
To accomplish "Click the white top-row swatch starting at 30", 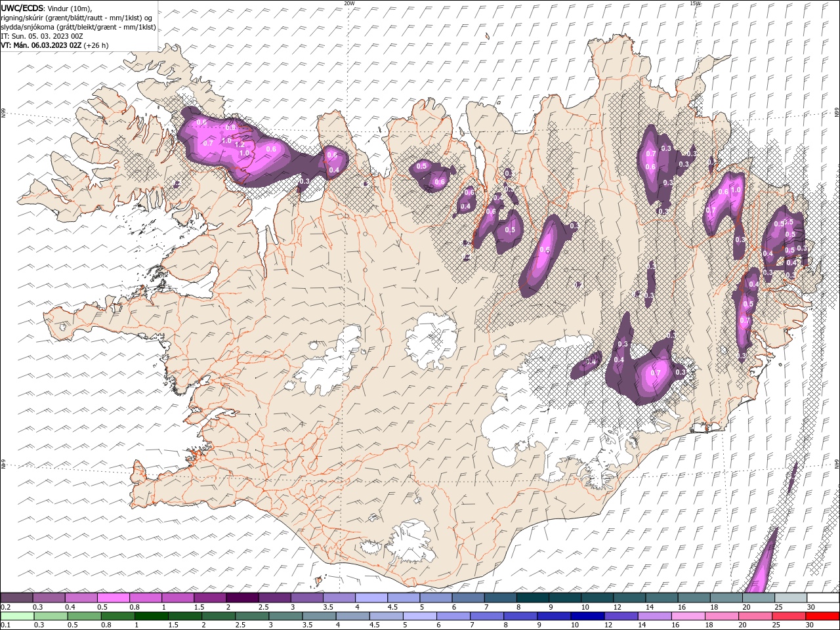I will click(x=823, y=597).
